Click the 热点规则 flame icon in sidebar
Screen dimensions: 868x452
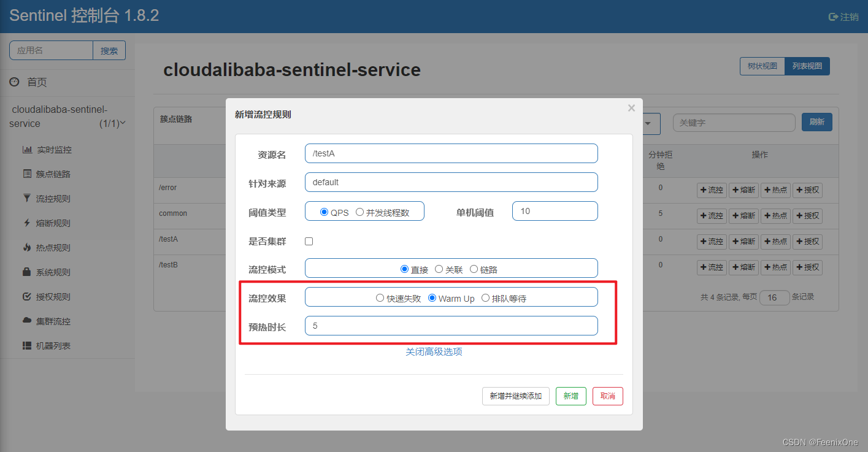pyautogui.click(x=27, y=248)
